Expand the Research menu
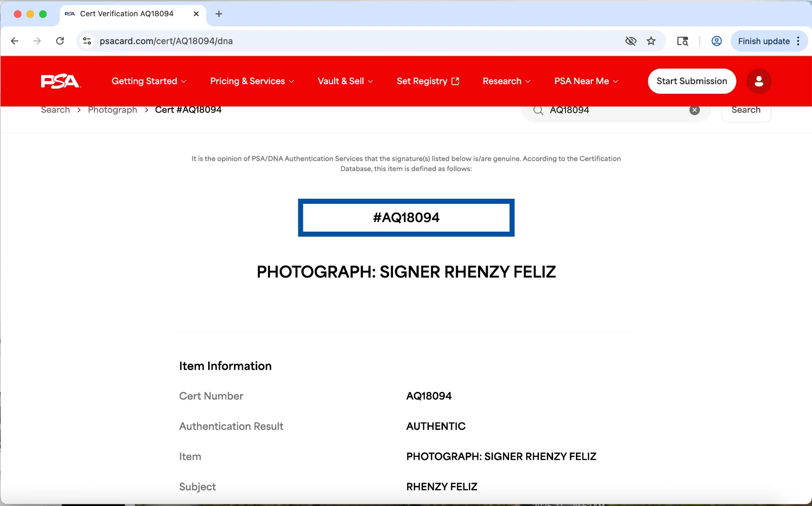This screenshot has height=506, width=812. [506, 81]
